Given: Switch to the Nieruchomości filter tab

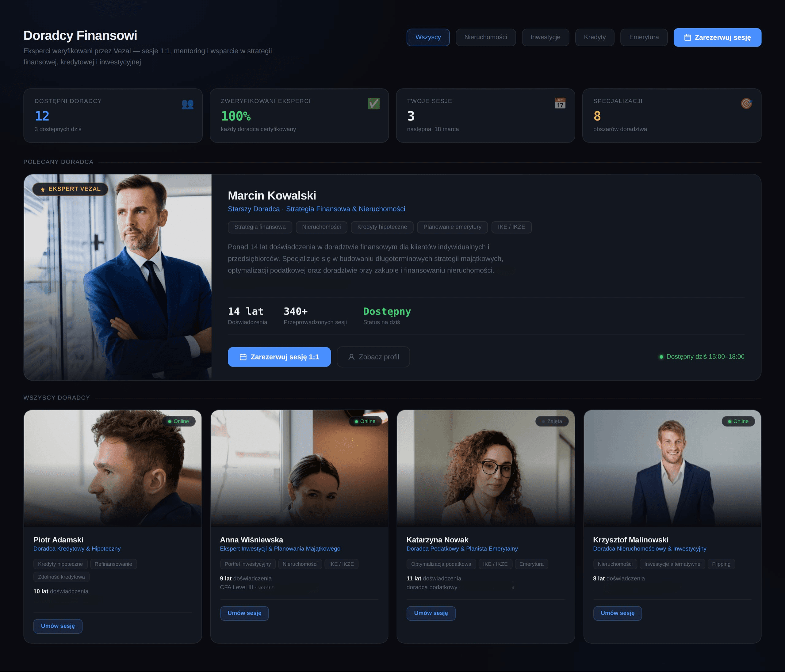Looking at the screenshot, I should pos(485,37).
